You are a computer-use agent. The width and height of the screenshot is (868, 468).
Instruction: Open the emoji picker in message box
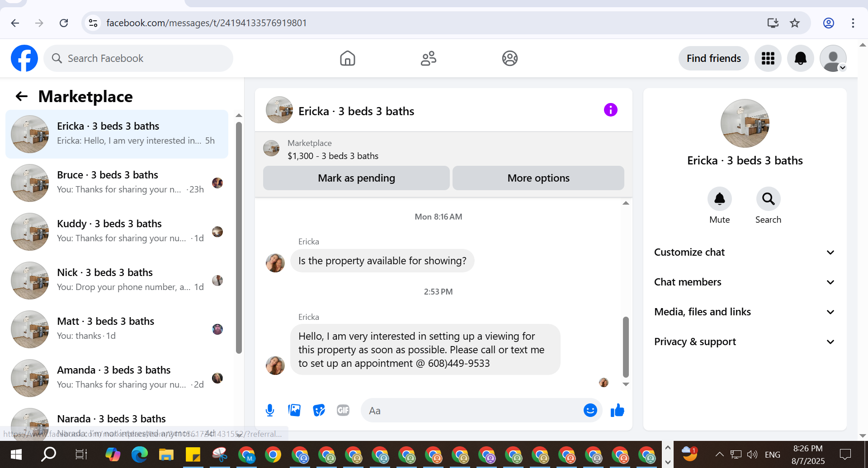click(x=590, y=410)
